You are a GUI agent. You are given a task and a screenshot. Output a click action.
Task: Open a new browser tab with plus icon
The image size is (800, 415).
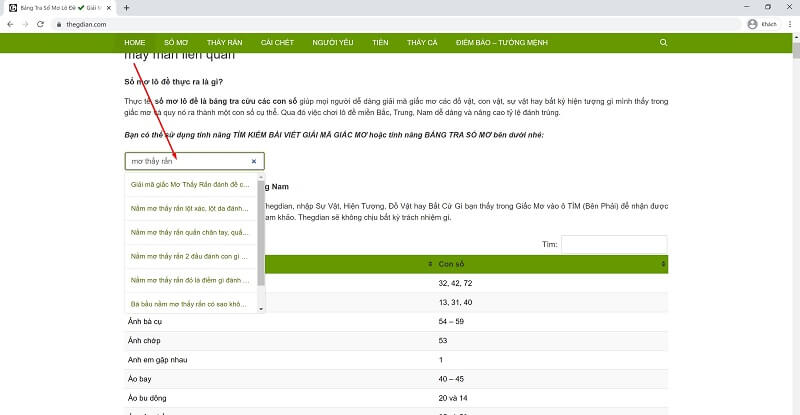[127, 7]
